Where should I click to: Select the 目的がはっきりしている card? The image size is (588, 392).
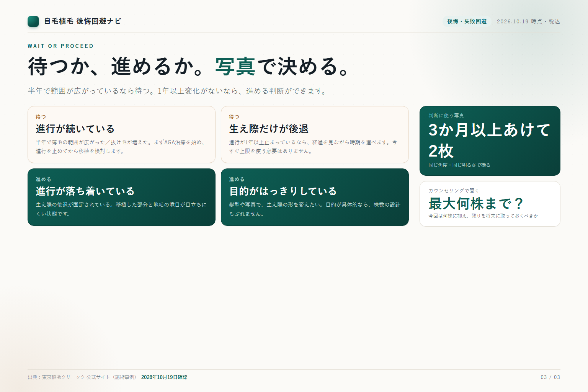click(315, 197)
